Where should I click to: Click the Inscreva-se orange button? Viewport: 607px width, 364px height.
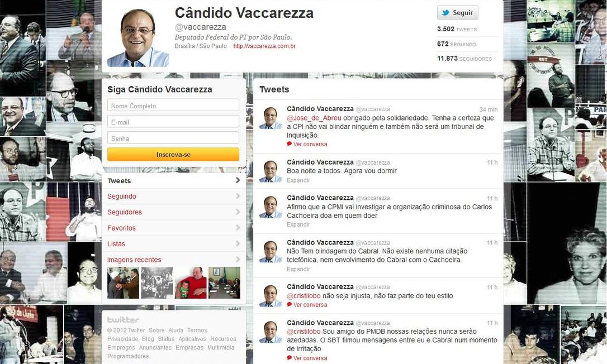pyautogui.click(x=173, y=154)
